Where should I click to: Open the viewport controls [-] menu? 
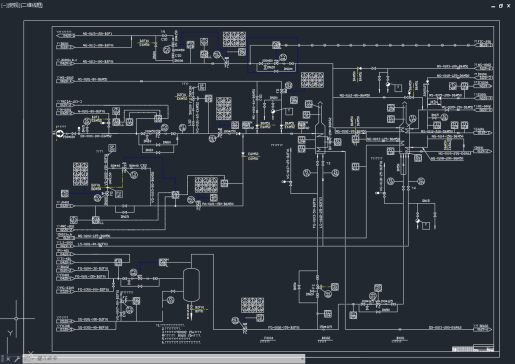point(4,5)
